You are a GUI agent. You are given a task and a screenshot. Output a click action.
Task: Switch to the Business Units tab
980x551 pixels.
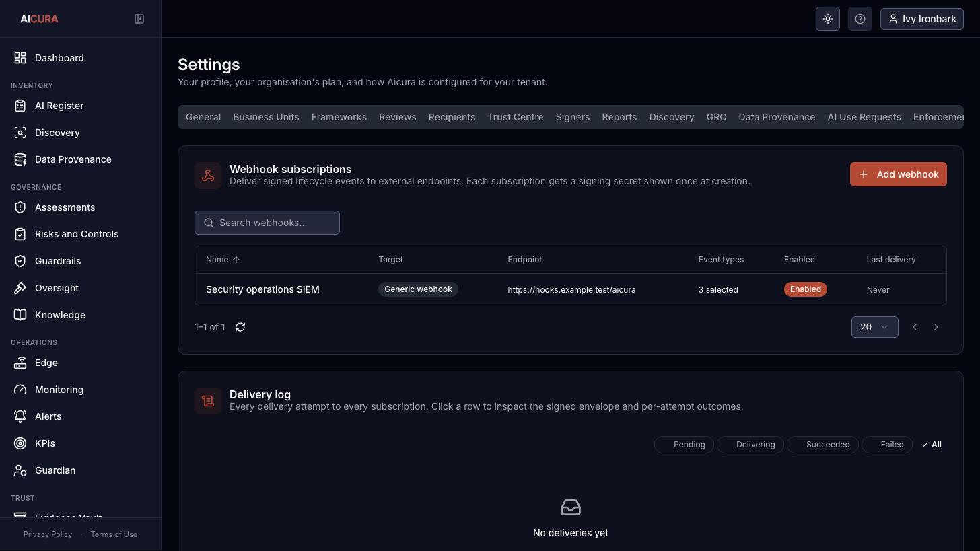[266, 117]
